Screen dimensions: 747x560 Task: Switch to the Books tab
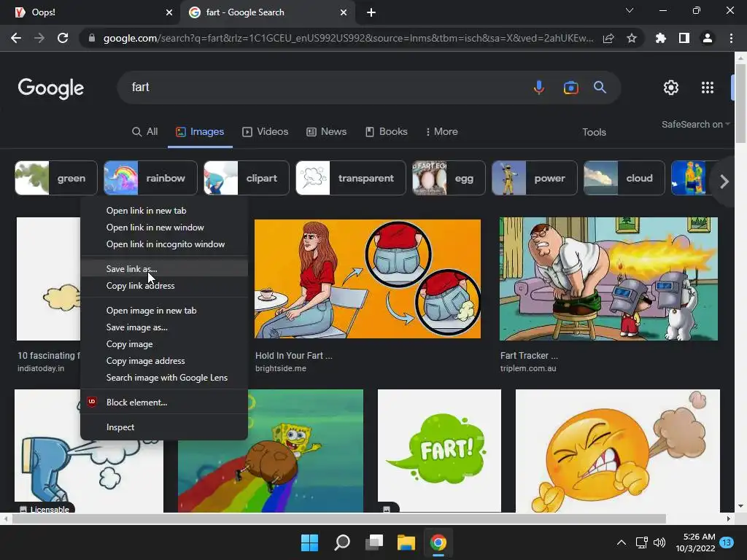point(387,132)
